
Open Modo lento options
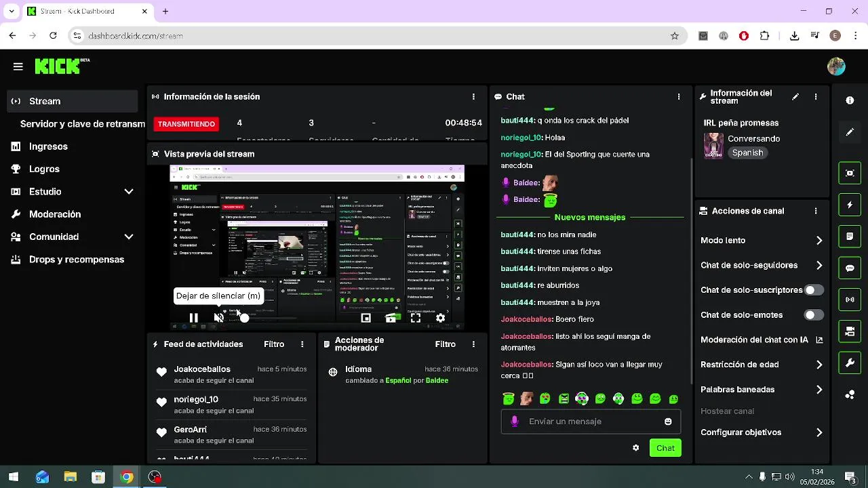pos(761,241)
